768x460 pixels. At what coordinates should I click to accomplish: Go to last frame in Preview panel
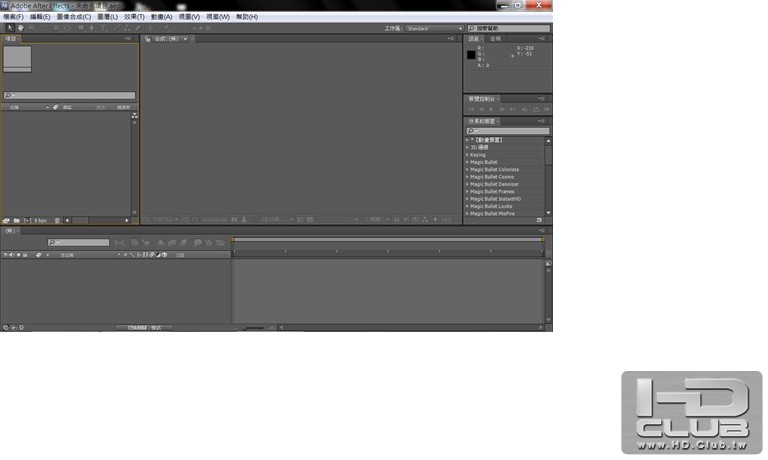(512, 109)
